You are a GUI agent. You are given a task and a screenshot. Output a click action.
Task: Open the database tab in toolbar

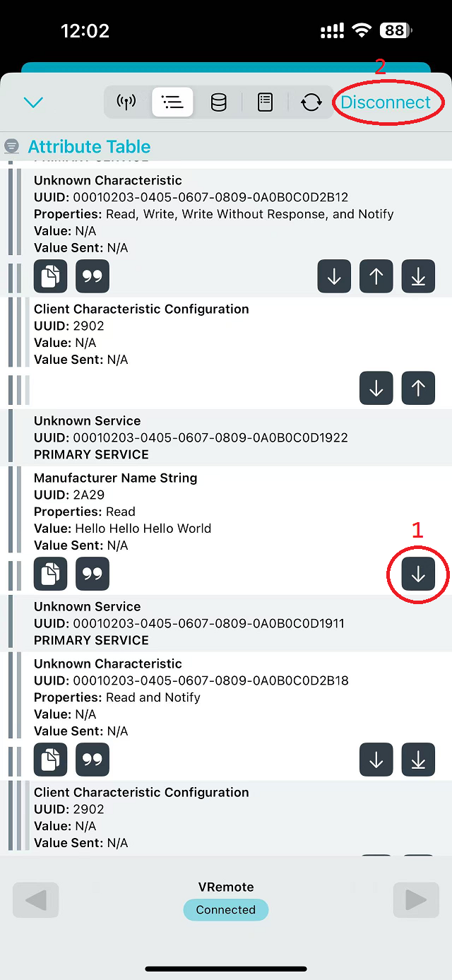[219, 102]
